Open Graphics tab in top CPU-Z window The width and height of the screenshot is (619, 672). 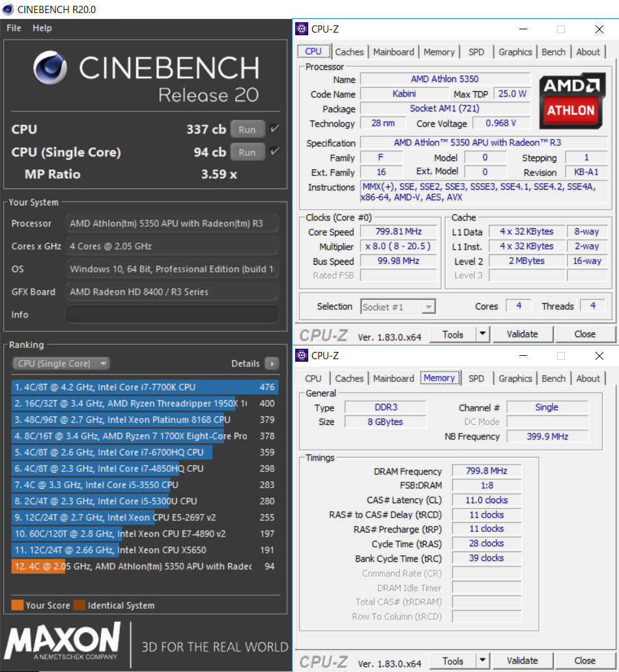click(515, 52)
